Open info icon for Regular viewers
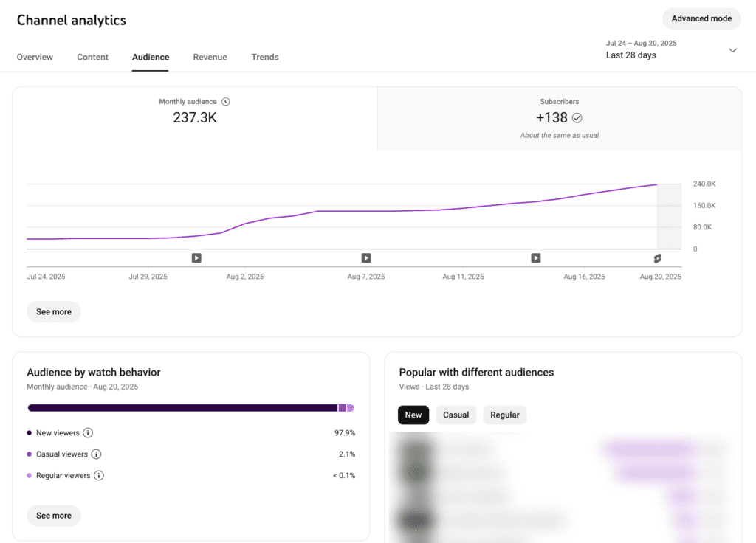This screenshot has height=543, width=756. tap(99, 476)
